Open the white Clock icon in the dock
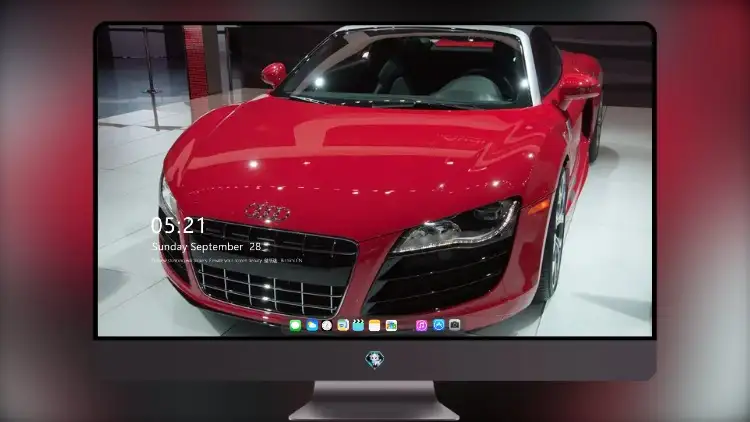This screenshot has width=750, height=422. click(327, 325)
